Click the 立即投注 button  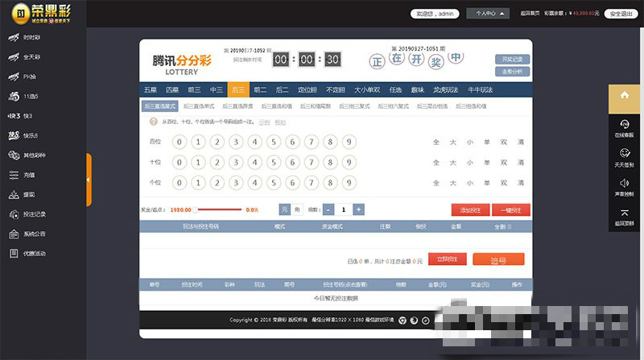448,259
